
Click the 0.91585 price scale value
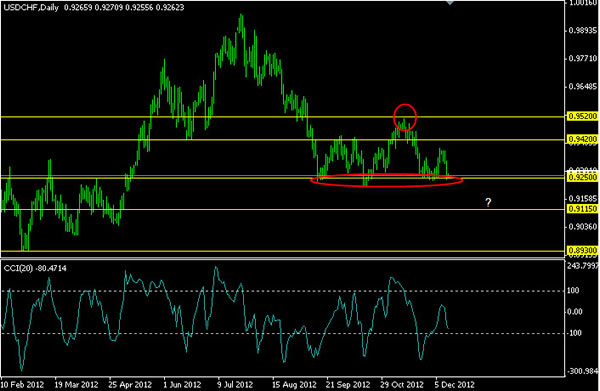click(x=582, y=199)
